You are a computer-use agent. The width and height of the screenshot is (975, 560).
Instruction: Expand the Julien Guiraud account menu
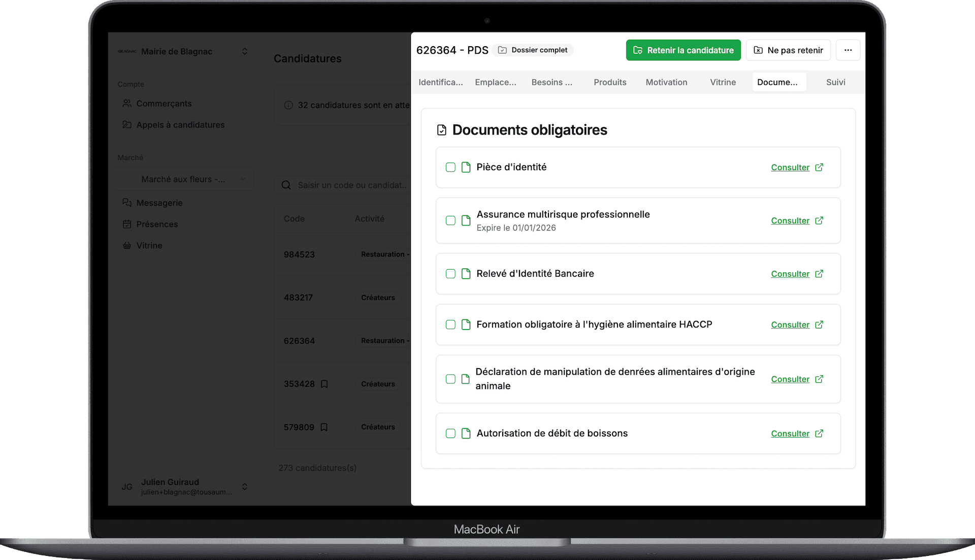coord(245,486)
